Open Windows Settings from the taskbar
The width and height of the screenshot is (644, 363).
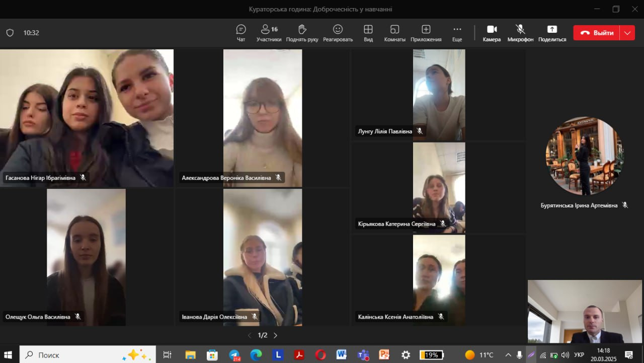pyautogui.click(x=406, y=355)
